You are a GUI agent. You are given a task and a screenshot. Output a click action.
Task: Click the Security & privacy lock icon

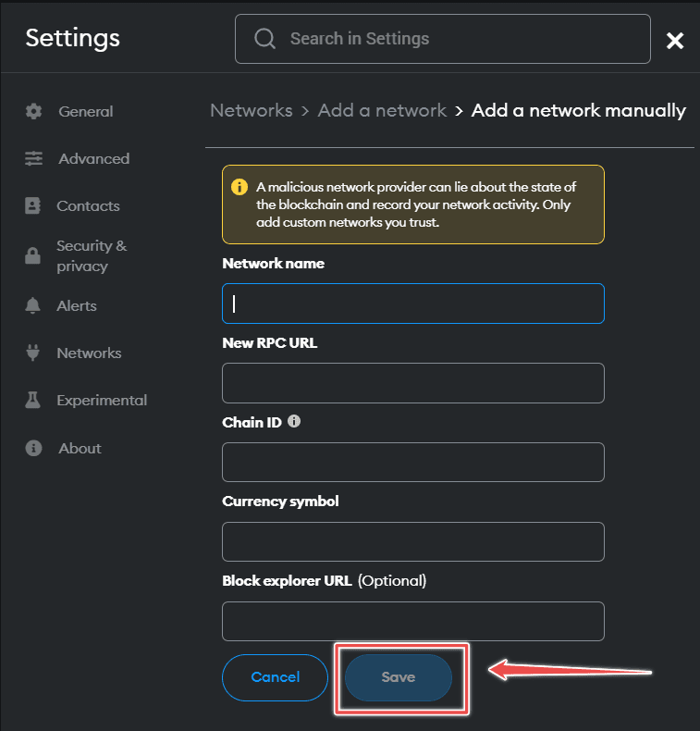tap(33, 256)
